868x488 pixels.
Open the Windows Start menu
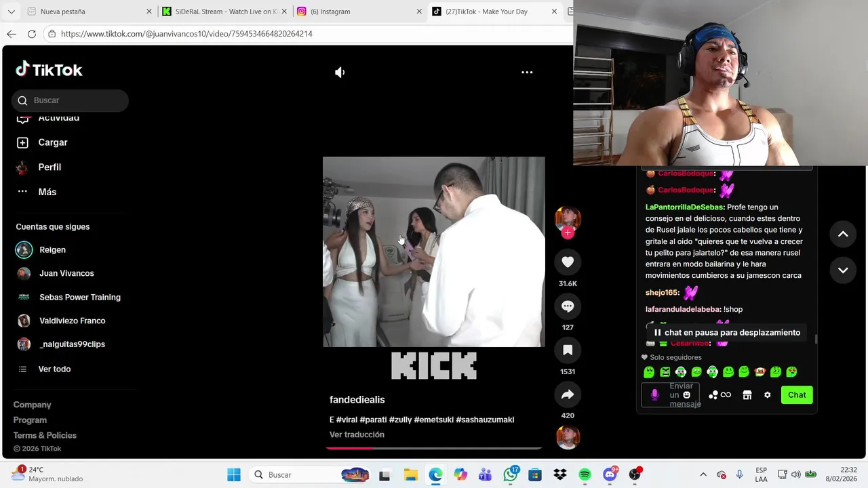[x=234, y=474]
